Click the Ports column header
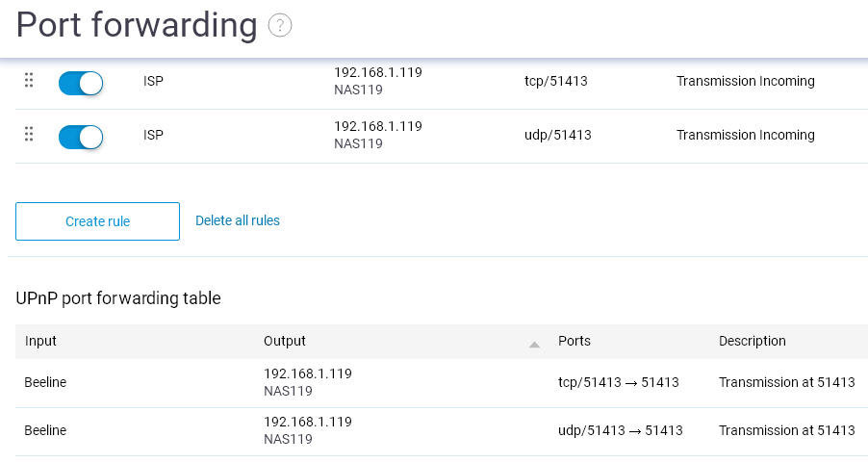 coord(574,341)
